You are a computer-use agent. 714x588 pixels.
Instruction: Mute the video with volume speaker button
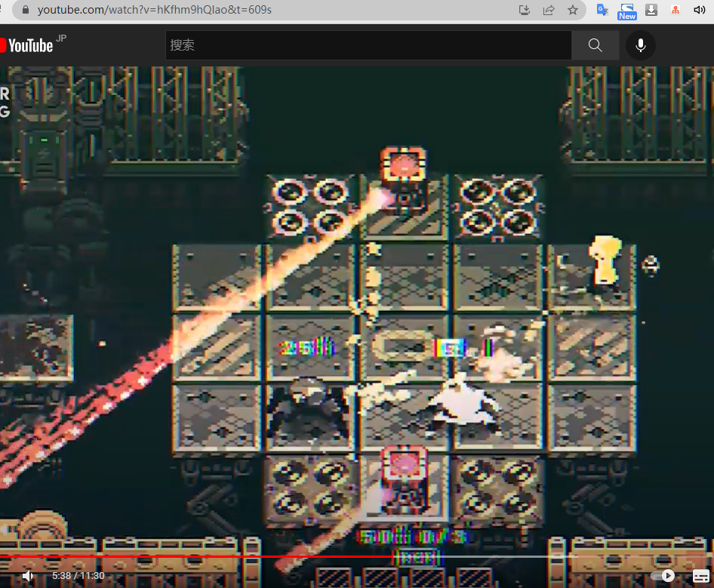pos(28,576)
